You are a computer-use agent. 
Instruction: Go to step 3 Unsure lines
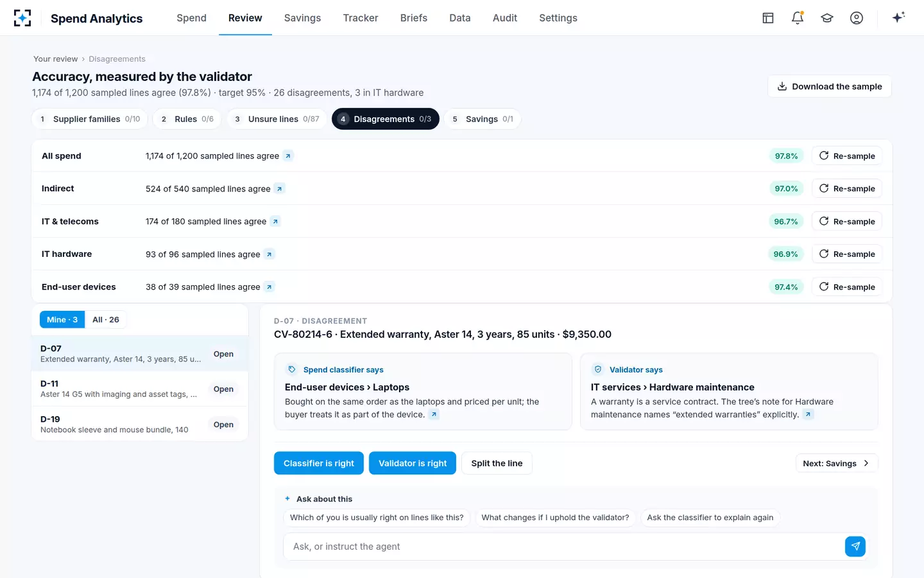pos(277,119)
